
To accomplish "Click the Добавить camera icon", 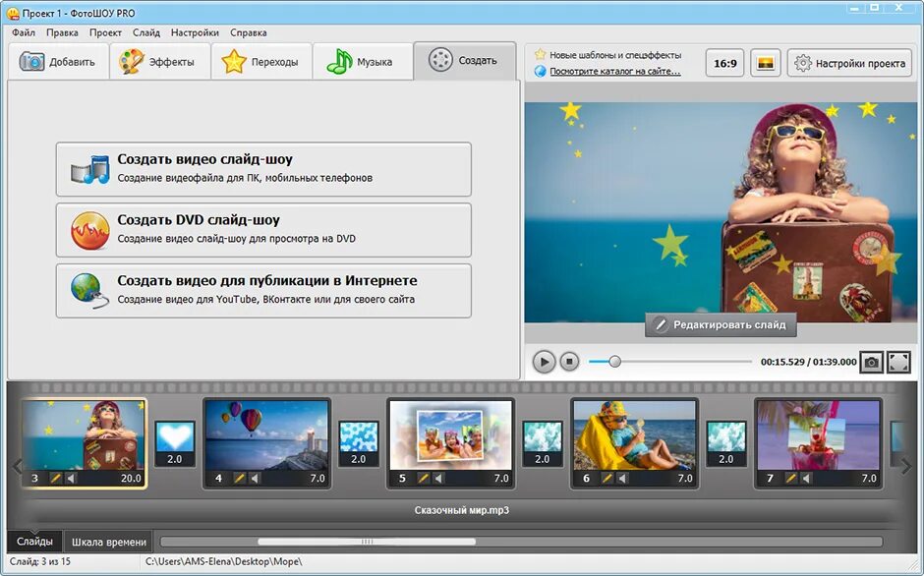I will [31, 61].
